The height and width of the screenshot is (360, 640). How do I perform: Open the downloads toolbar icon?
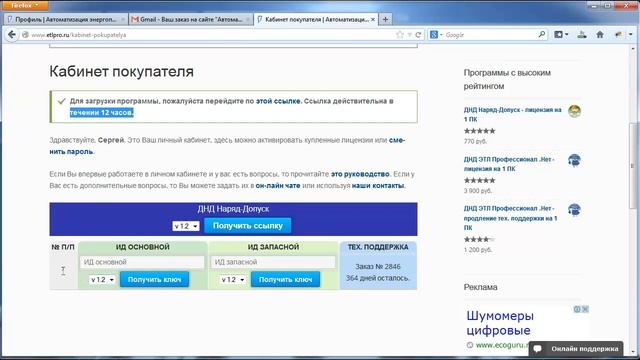coord(582,35)
